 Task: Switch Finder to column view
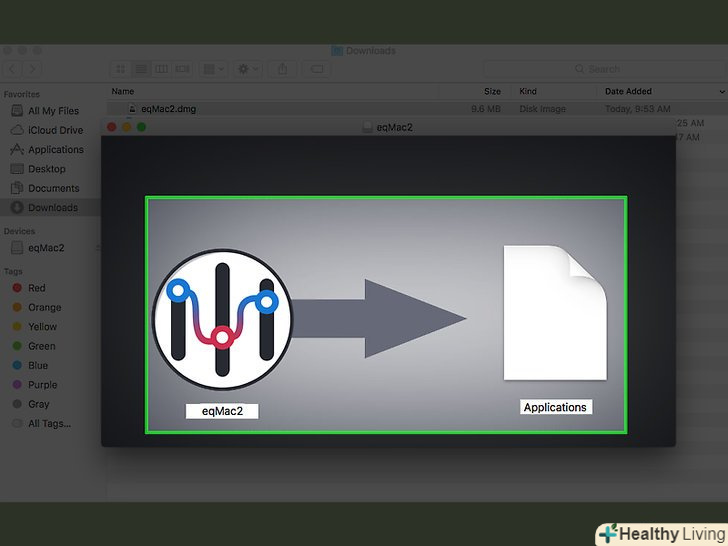[161, 69]
